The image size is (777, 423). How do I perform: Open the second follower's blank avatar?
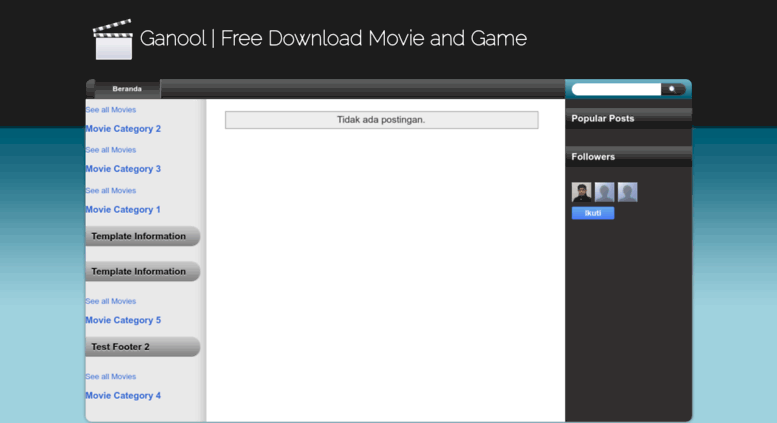(x=605, y=192)
